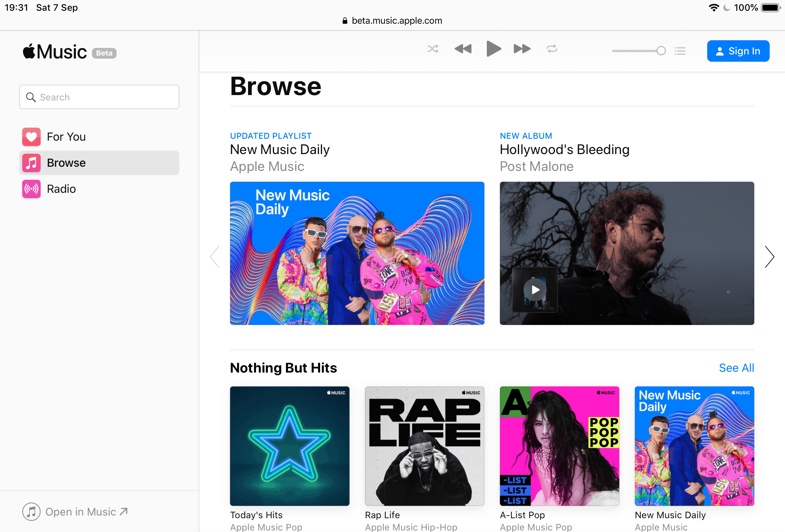This screenshot has width=785, height=532.
Task: Toggle shuffle playback
Action: click(x=433, y=49)
